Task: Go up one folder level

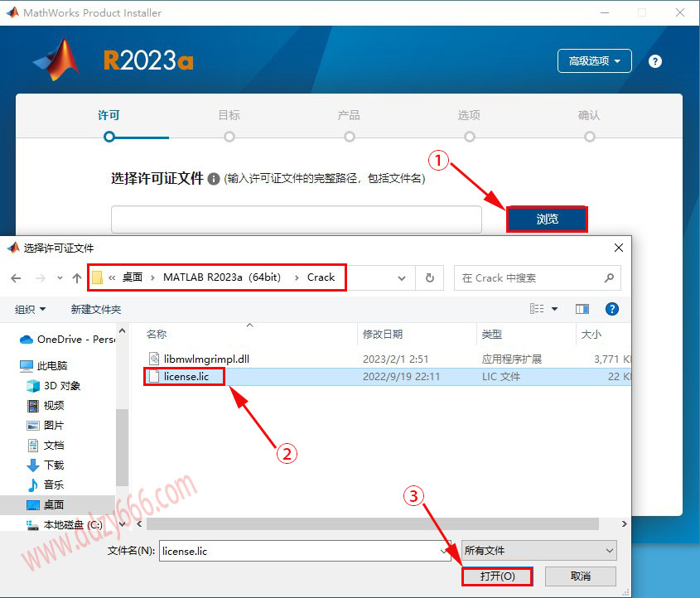Action: pos(77,278)
